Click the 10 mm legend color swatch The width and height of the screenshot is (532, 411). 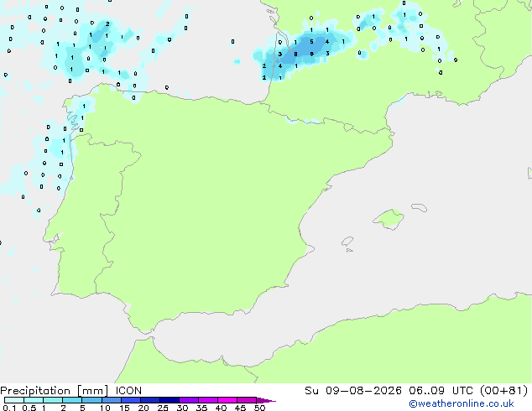(112, 400)
